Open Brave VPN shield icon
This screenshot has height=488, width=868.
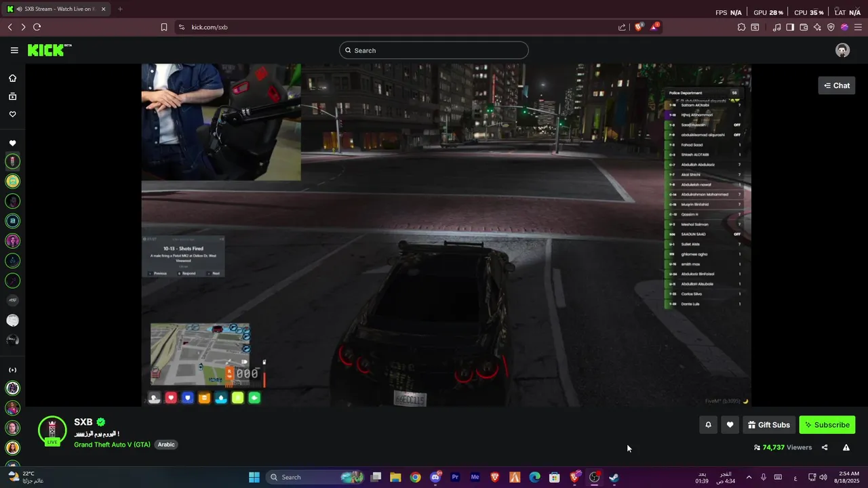coord(831,27)
